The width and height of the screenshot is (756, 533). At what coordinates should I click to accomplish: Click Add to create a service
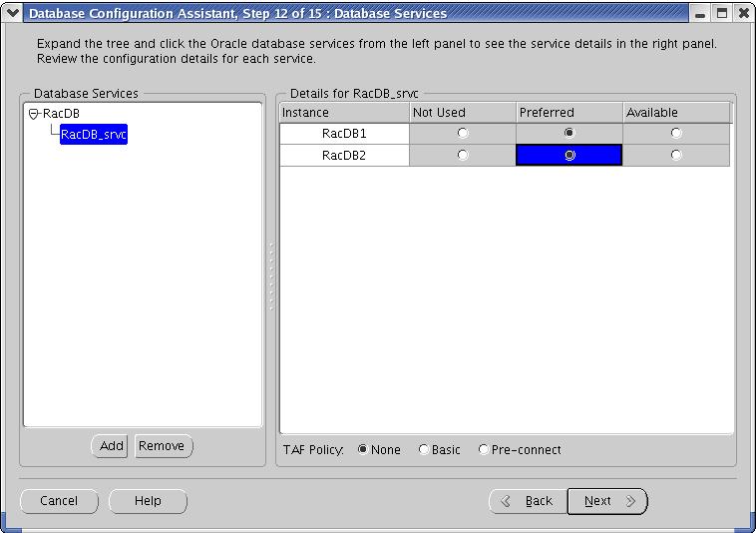point(112,446)
